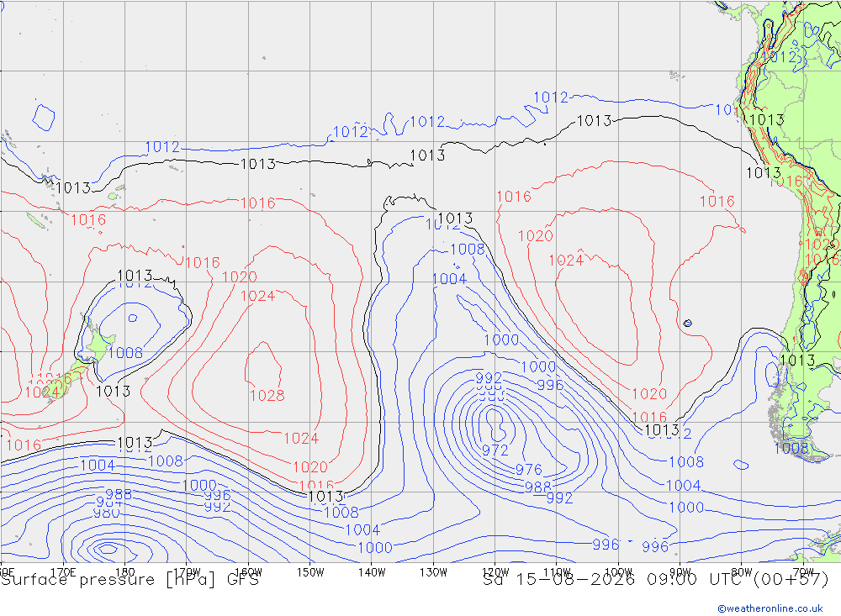Click the 1013 isobar label near Chile coast
Viewport: 841px width, 616px height.
coord(797,361)
